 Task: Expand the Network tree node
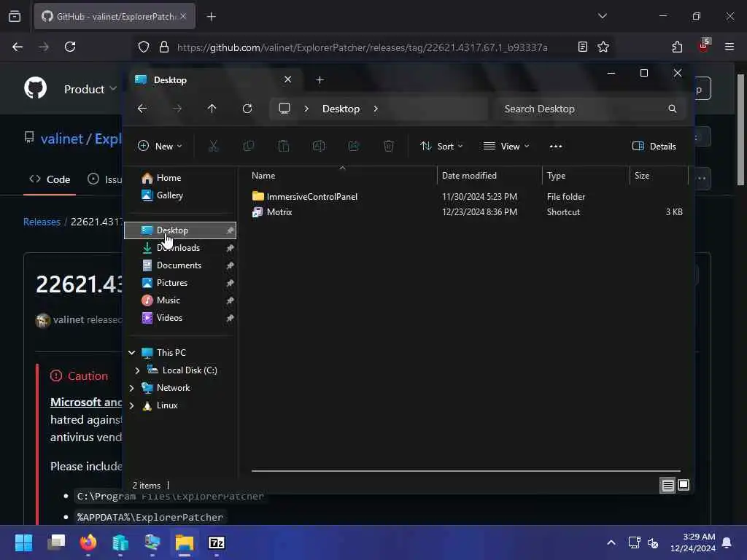131,388
